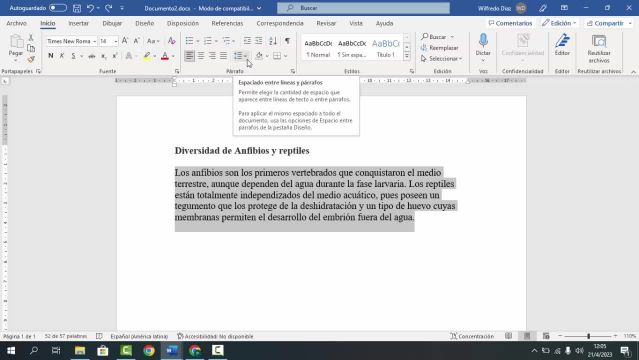Select the format painter brush
The width and height of the screenshot is (639, 360).
31,60
